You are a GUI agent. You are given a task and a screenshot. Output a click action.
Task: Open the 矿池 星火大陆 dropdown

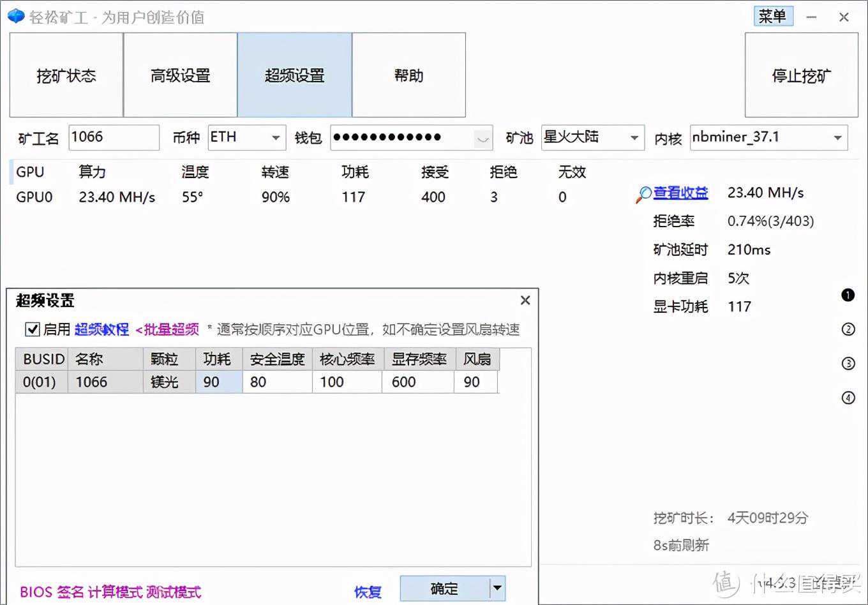tap(634, 138)
